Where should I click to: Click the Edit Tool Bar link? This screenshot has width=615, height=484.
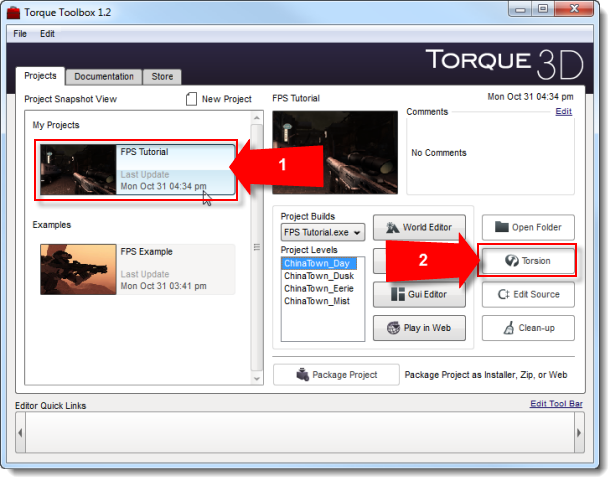pyautogui.click(x=556, y=404)
